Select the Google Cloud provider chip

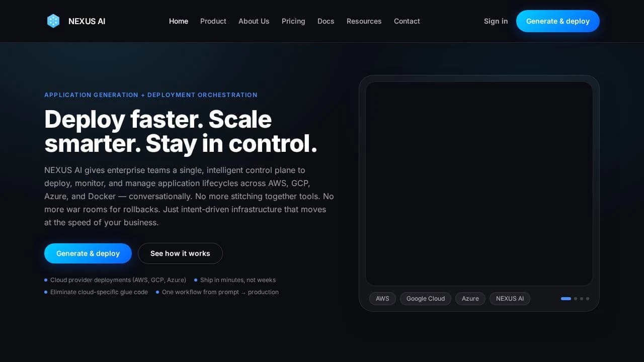[x=425, y=298]
